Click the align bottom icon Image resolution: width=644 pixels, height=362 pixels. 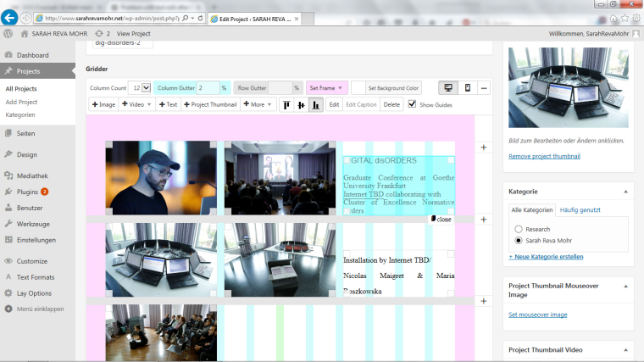coord(316,104)
